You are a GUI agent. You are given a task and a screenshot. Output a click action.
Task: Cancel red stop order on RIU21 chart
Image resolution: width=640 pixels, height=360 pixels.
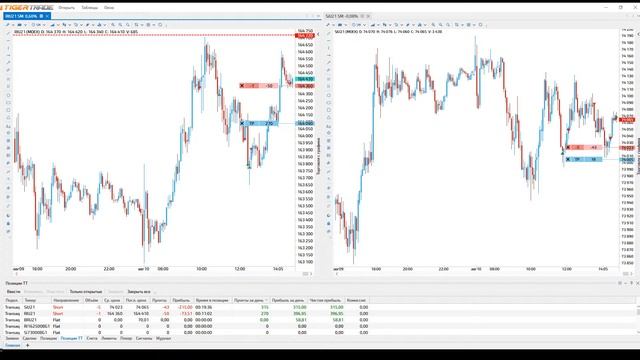tap(242, 86)
